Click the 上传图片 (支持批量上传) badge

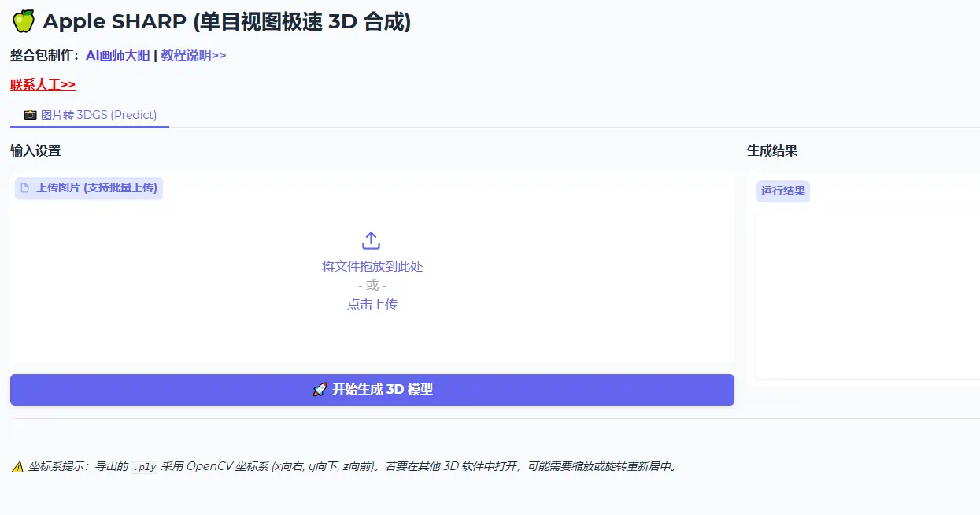point(88,188)
